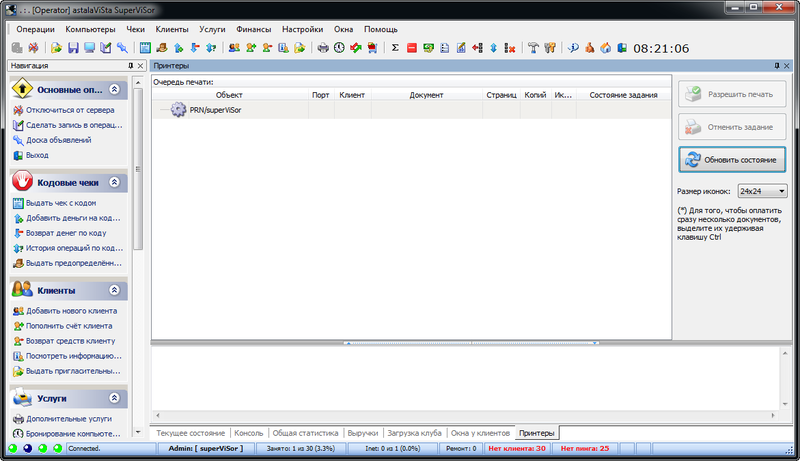Switch to the Загрузка клуба tab
Viewport: 800px width, 461px height.
pos(414,433)
